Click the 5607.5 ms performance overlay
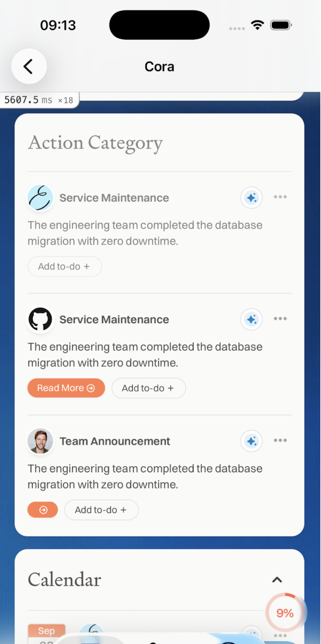Viewport: 321px width, 644px height. (39, 100)
